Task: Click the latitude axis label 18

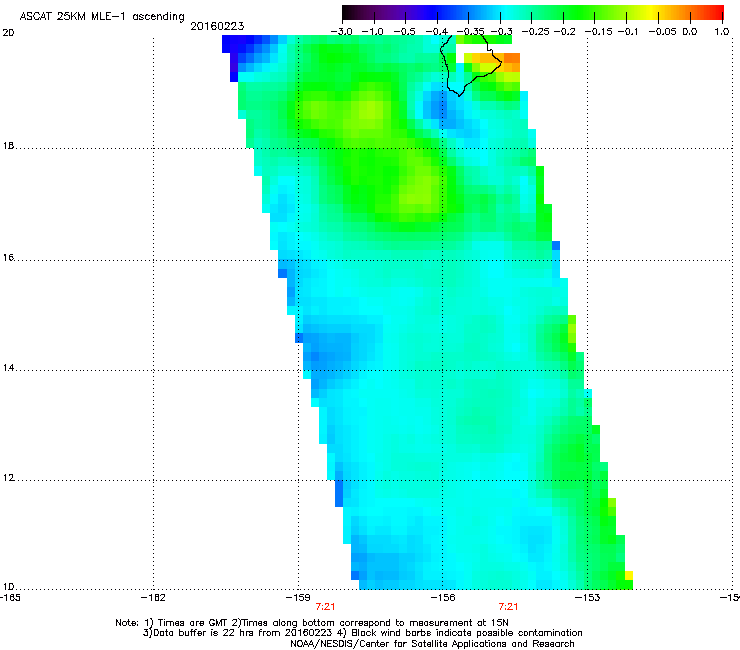Action: (8, 146)
